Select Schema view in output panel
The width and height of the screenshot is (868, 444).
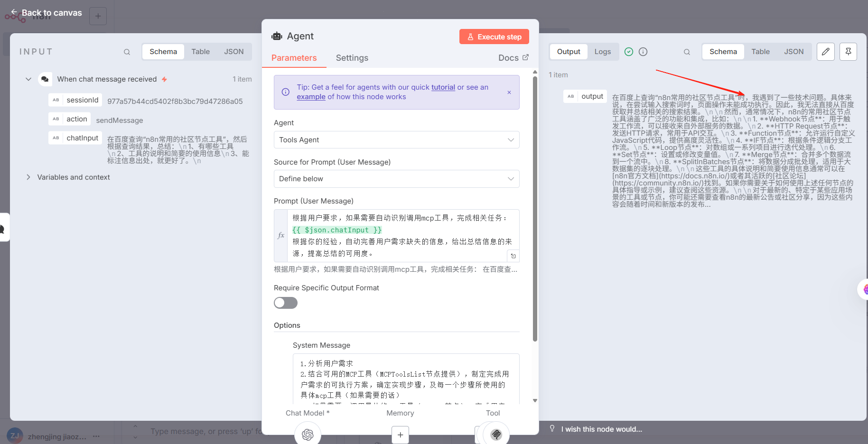(x=723, y=52)
